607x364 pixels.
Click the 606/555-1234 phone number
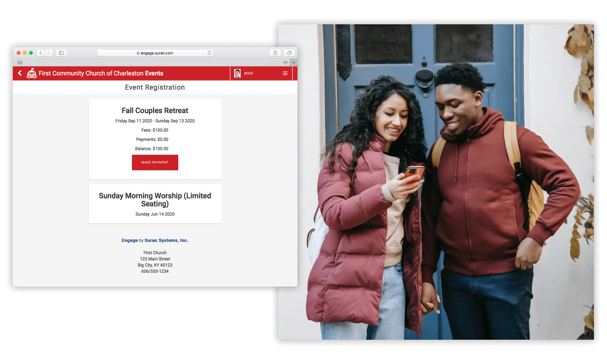[x=155, y=271]
